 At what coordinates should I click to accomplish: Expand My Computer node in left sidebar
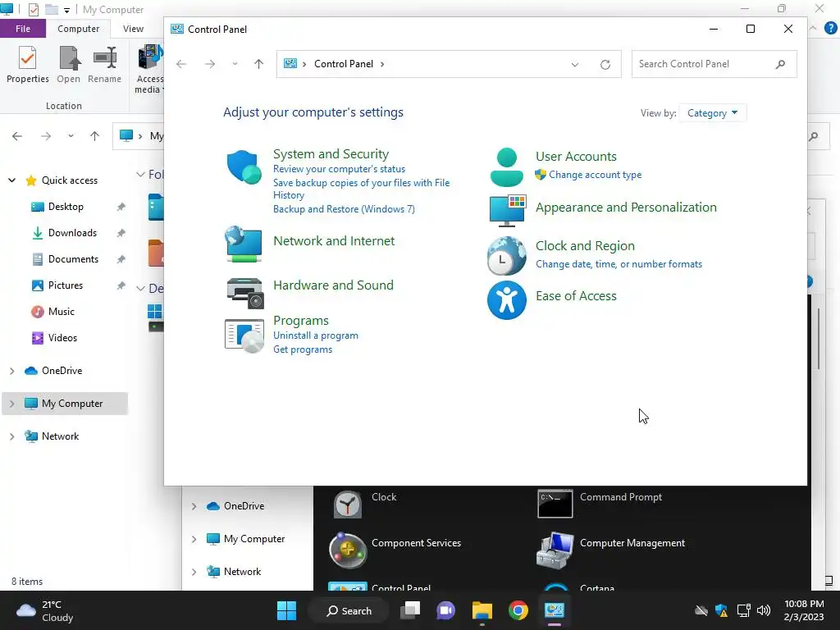point(11,404)
